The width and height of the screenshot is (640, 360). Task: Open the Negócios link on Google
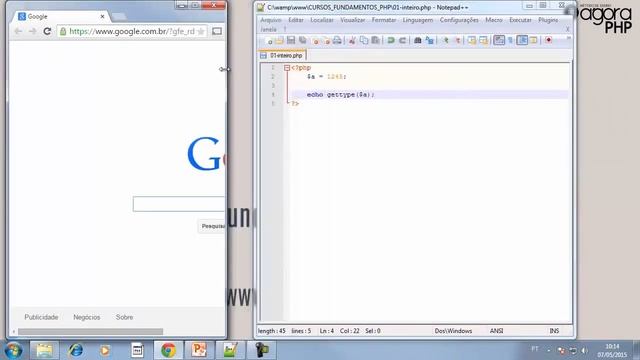click(87, 317)
